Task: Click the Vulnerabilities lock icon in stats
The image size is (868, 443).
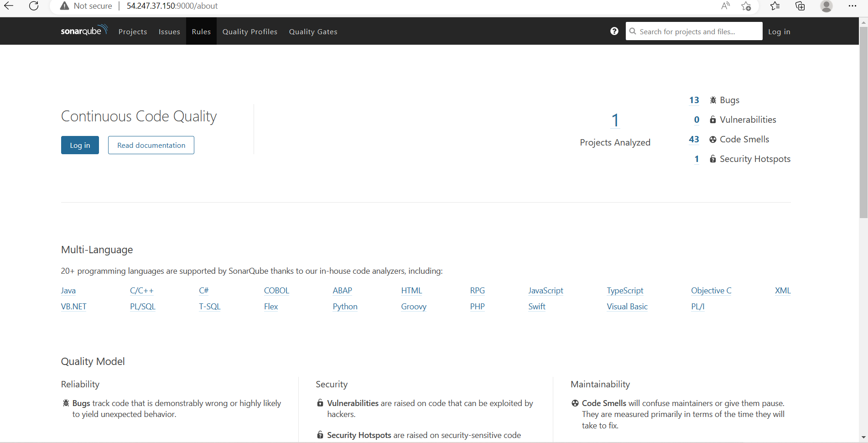Action: pyautogui.click(x=713, y=120)
